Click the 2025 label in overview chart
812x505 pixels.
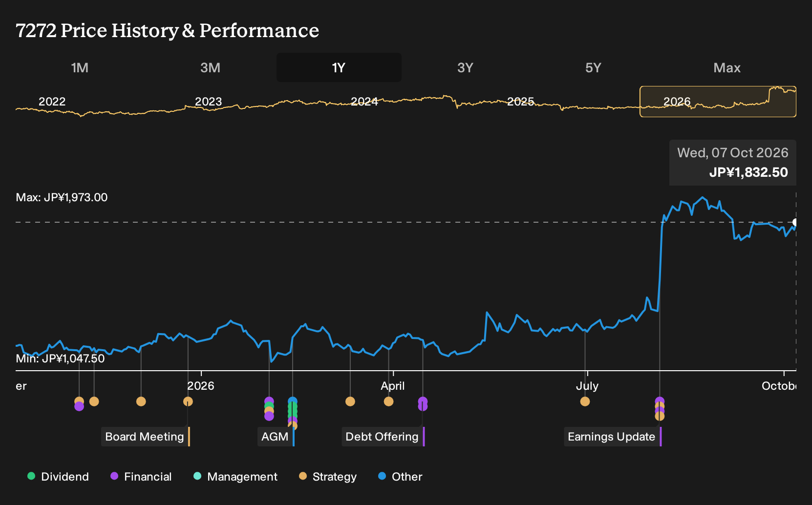point(521,102)
